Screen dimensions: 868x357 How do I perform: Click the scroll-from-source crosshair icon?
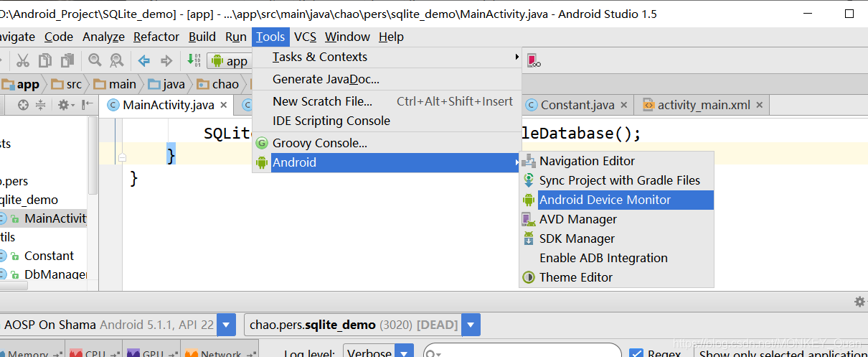click(23, 105)
